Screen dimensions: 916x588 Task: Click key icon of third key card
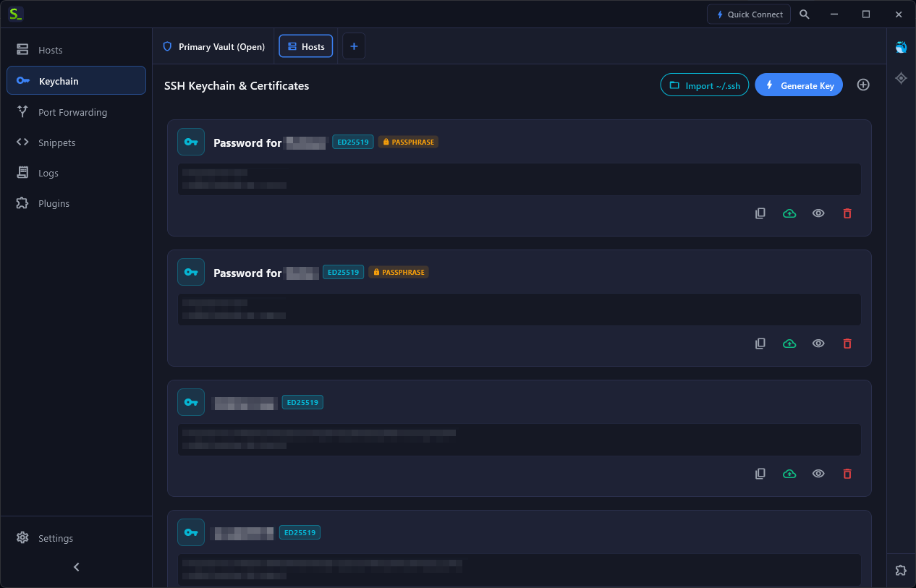coord(191,402)
